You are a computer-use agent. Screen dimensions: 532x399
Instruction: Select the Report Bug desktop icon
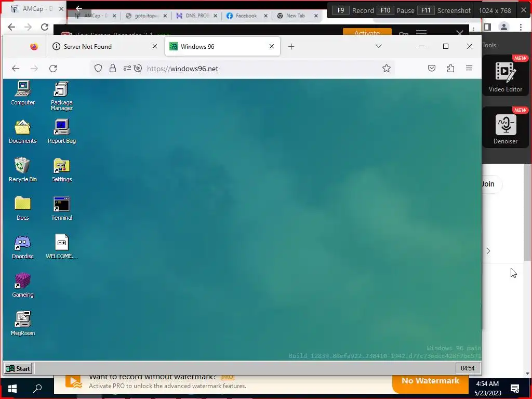tap(61, 131)
